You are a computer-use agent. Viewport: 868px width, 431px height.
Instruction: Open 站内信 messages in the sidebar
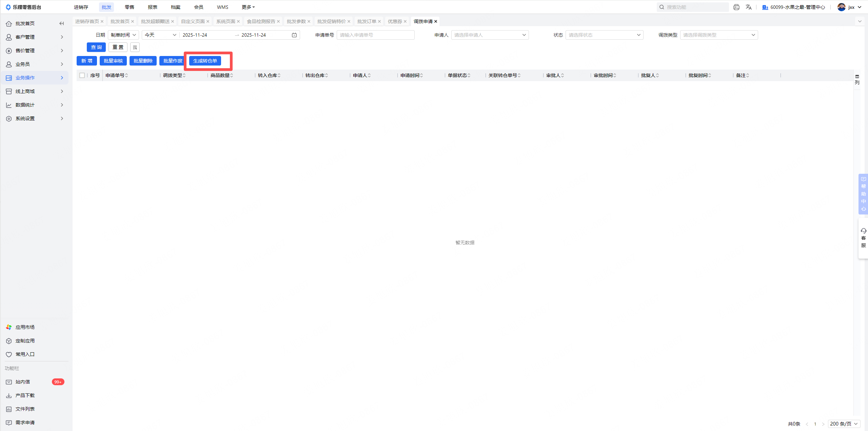coord(23,382)
